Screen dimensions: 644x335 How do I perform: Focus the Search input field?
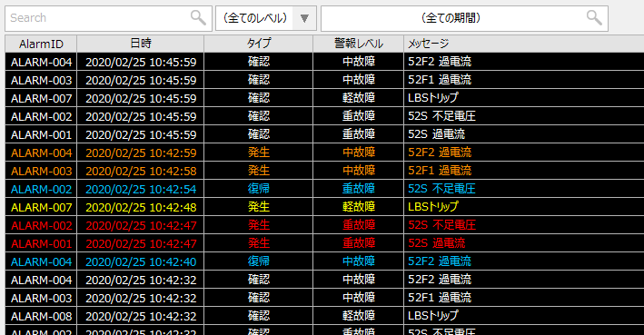click(108, 18)
